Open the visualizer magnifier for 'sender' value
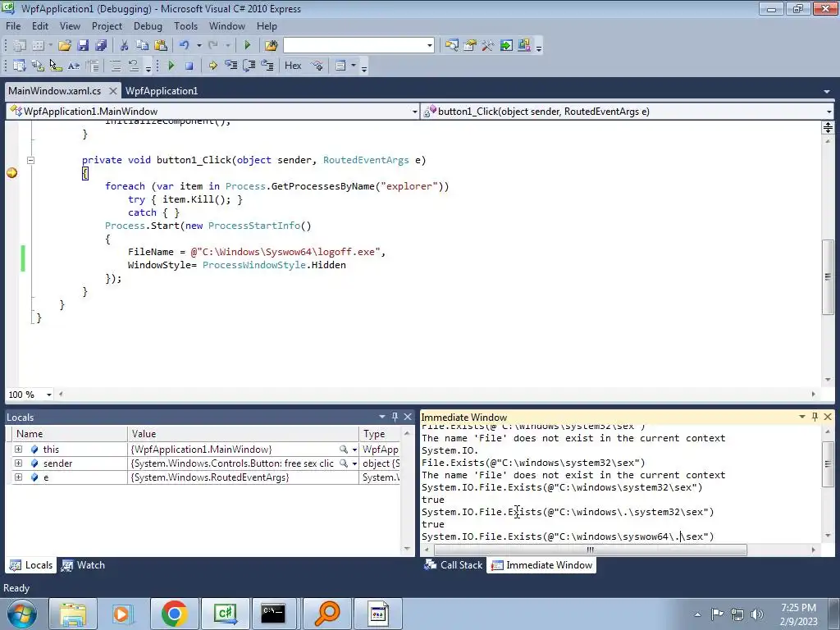Image resolution: width=840 pixels, height=630 pixels. click(x=344, y=463)
